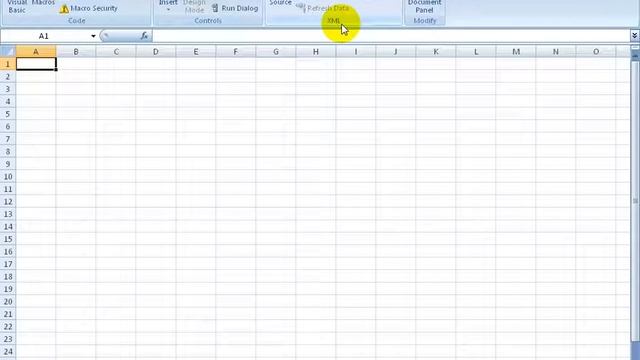640x360 pixels.
Task: Open the Insert controls dropdown
Action: point(168,5)
